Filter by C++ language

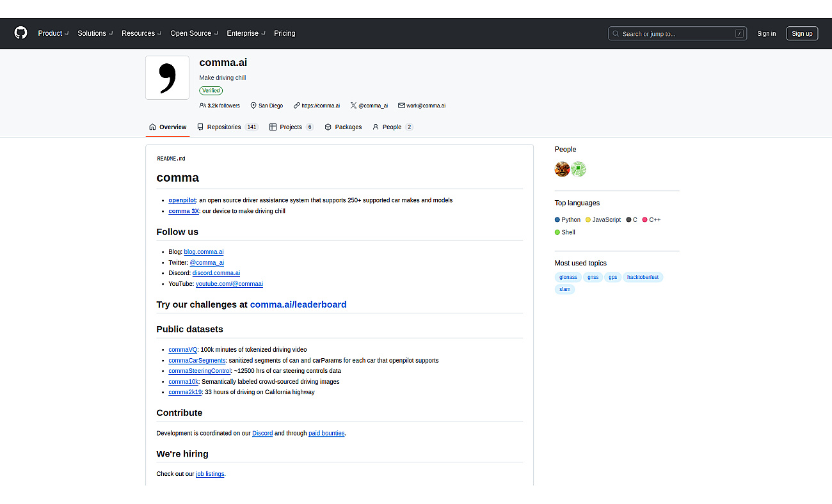pyautogui.click(x=652, y=220)
